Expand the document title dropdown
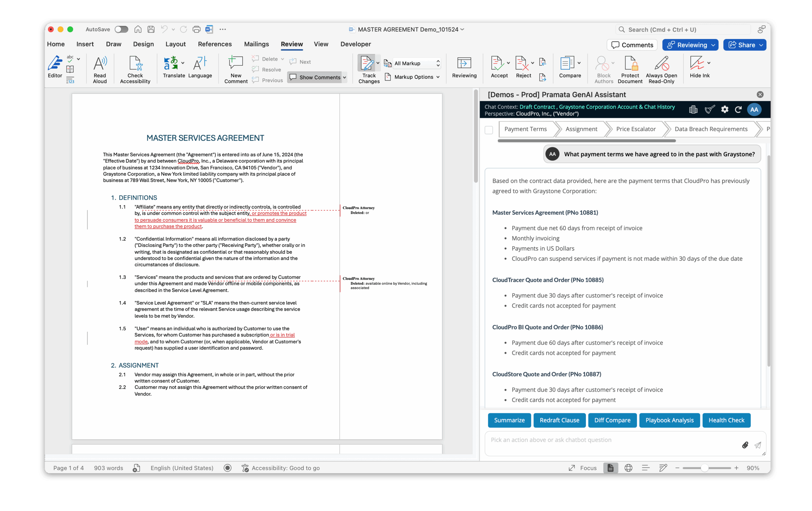812x511 pixels. click(x=462, y=30)
